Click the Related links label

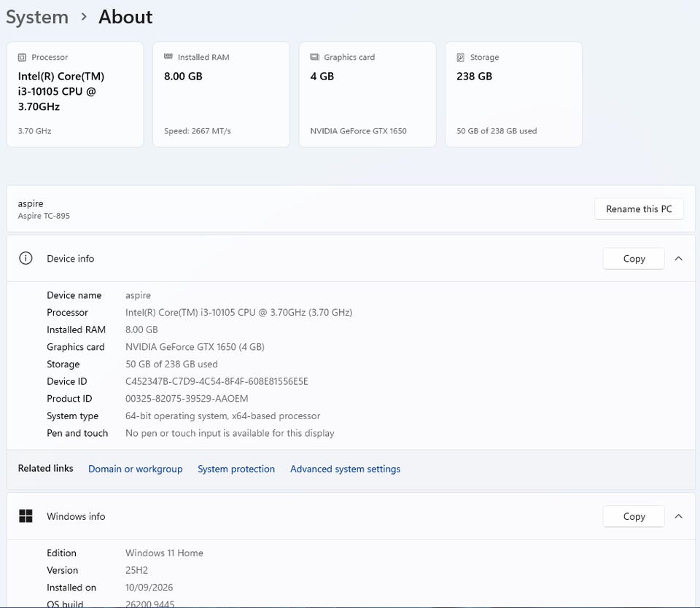(x=45, y=468)
